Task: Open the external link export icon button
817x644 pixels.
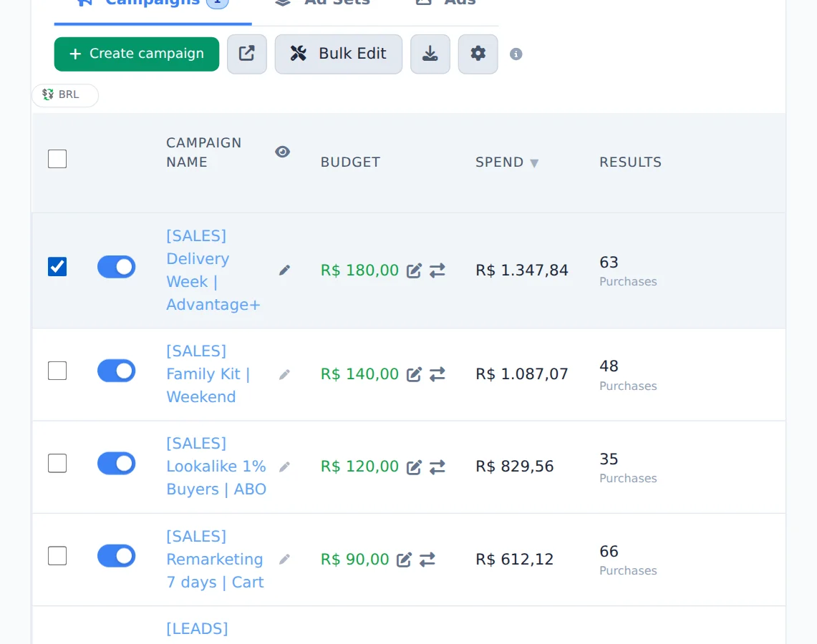Action: tap(247, 54)
